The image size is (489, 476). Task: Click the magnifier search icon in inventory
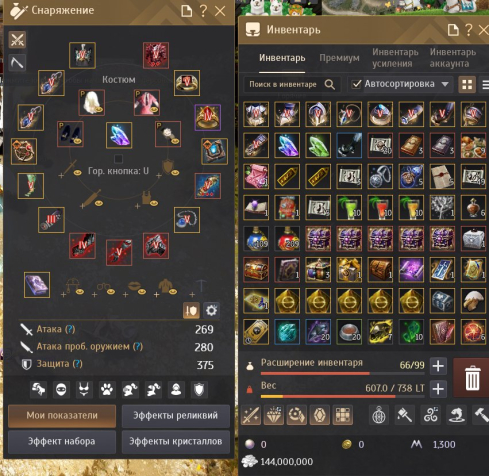[x=329, y=84]
